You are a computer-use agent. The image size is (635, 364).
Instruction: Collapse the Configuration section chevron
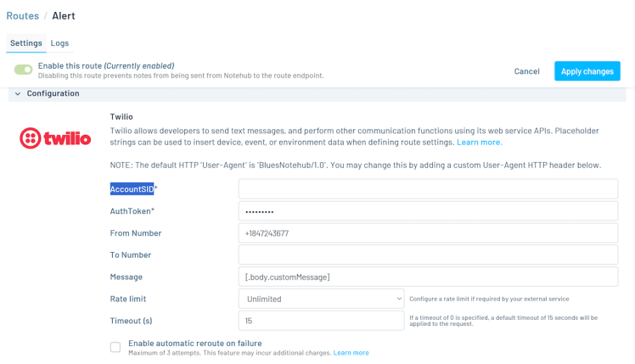[18, 94]
